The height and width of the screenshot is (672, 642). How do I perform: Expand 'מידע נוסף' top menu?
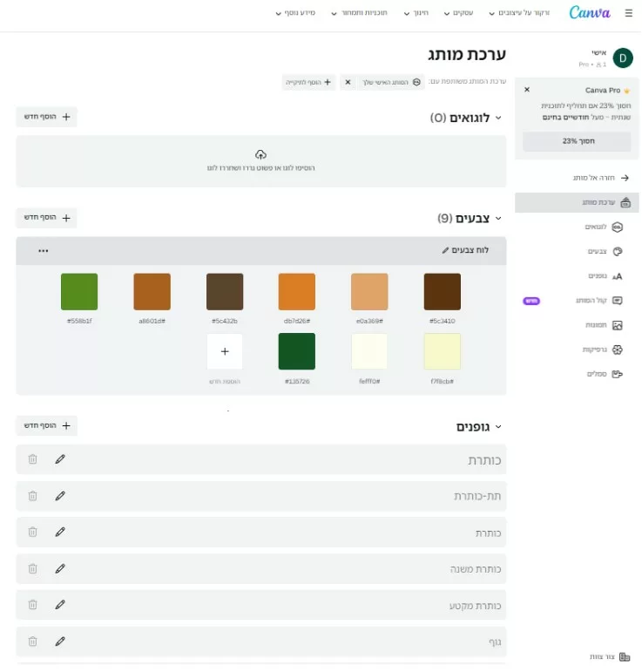coord(295,13)
